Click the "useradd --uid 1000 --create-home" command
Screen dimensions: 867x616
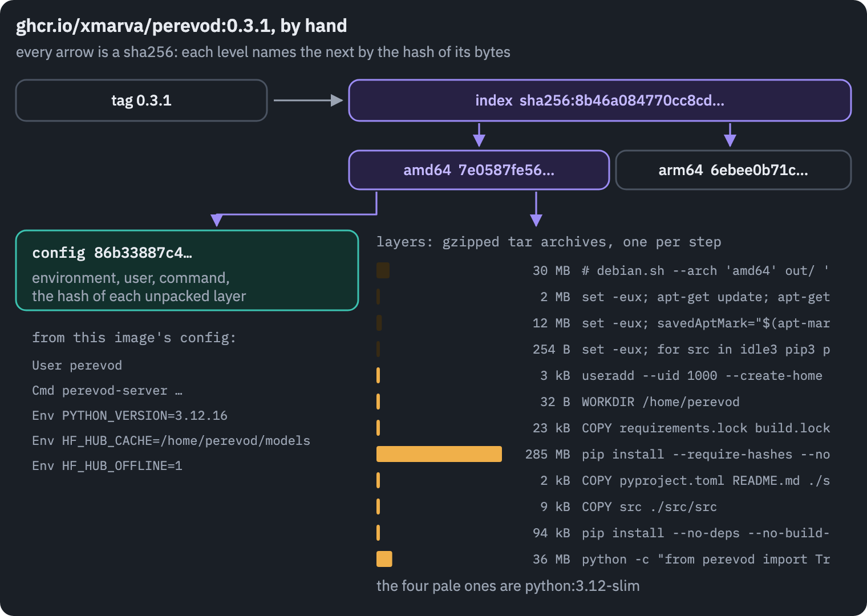[x=702, y=375]
